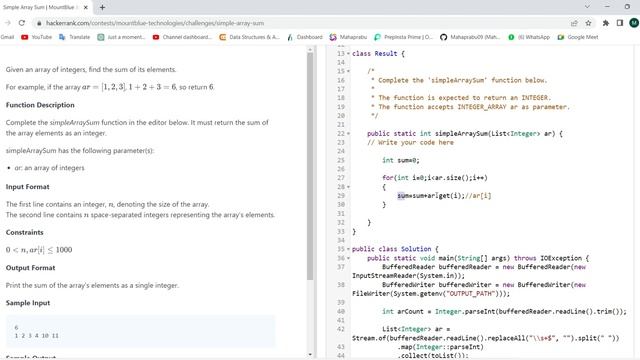Open the WhatsApp bookmark
The width and height of the screenshot is (640, 360).
point(529,37)
